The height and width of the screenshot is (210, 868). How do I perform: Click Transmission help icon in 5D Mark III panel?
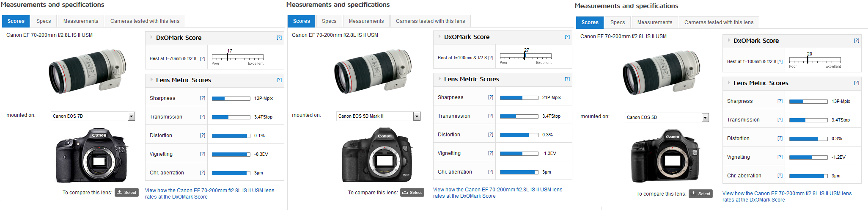491,116
